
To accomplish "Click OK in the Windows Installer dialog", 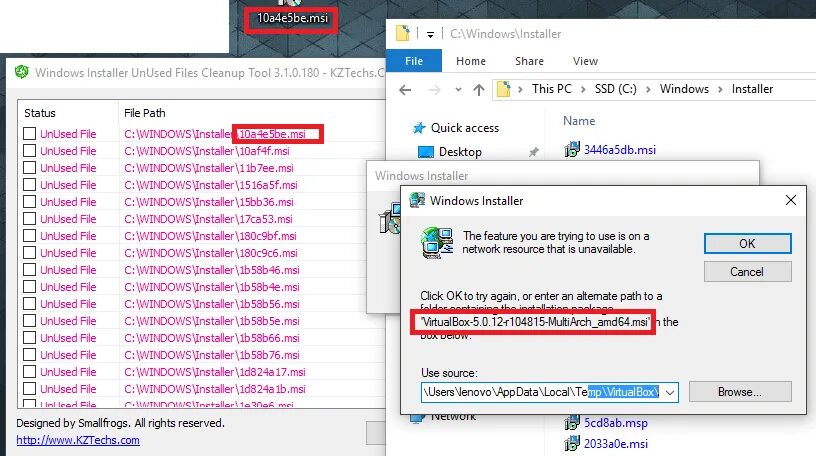I will (x=747, y=244).
